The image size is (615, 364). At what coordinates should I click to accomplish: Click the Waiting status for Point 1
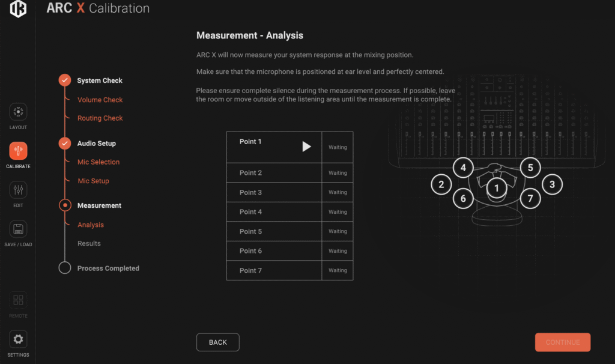coord(338,147)
